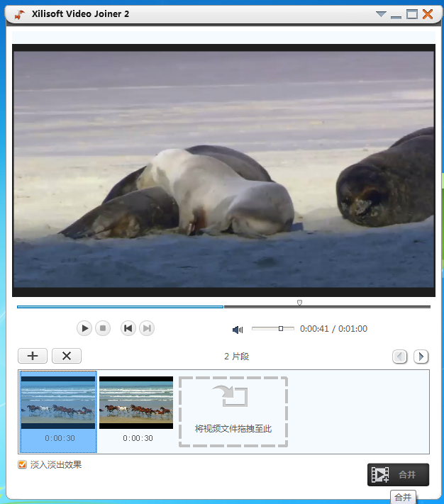Click the Play button
This screenshot has width=444, height=504.
tap(84, 328)
